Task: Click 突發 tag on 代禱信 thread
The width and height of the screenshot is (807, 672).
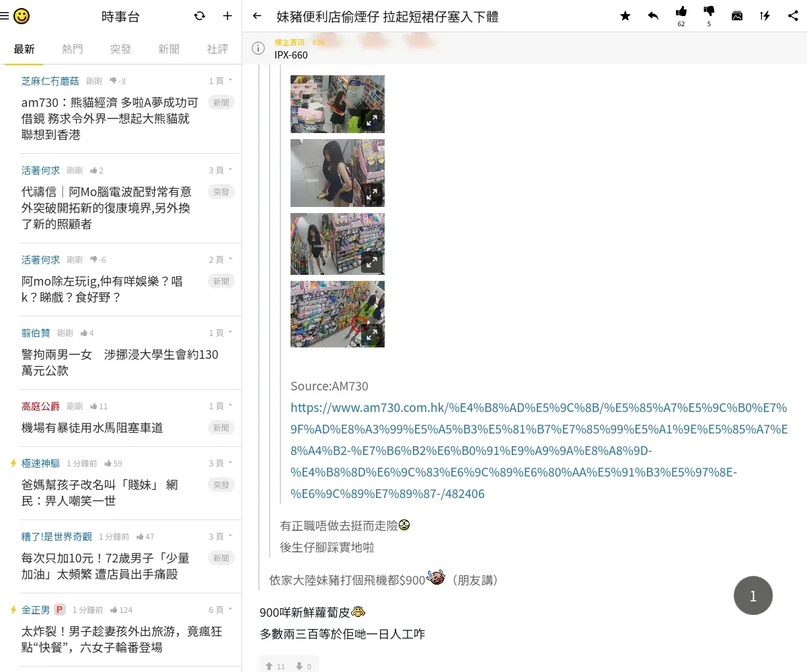Action: (221, 192)
